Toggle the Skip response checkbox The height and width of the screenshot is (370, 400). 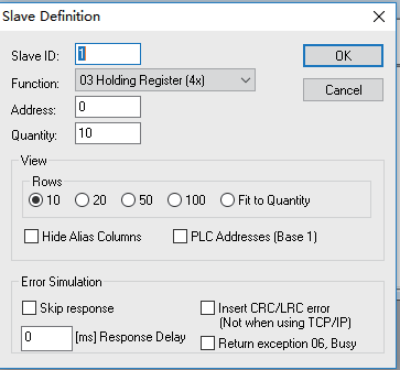tap(29, 308)
